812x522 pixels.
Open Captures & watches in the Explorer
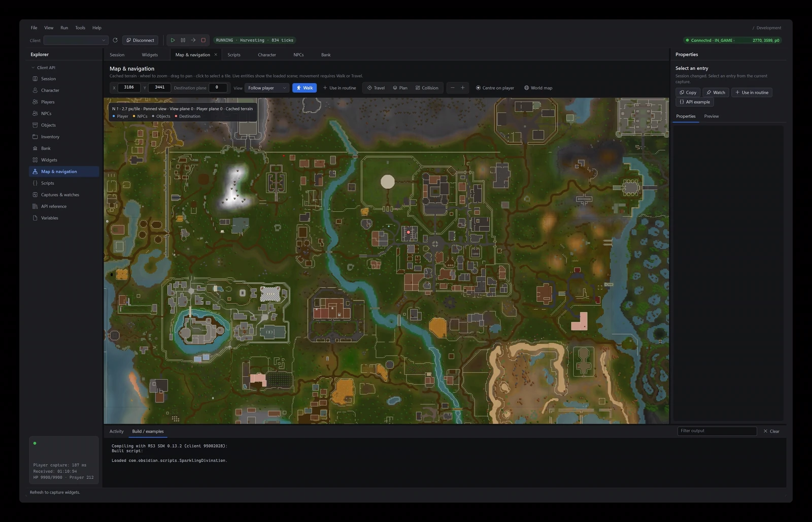64,195
